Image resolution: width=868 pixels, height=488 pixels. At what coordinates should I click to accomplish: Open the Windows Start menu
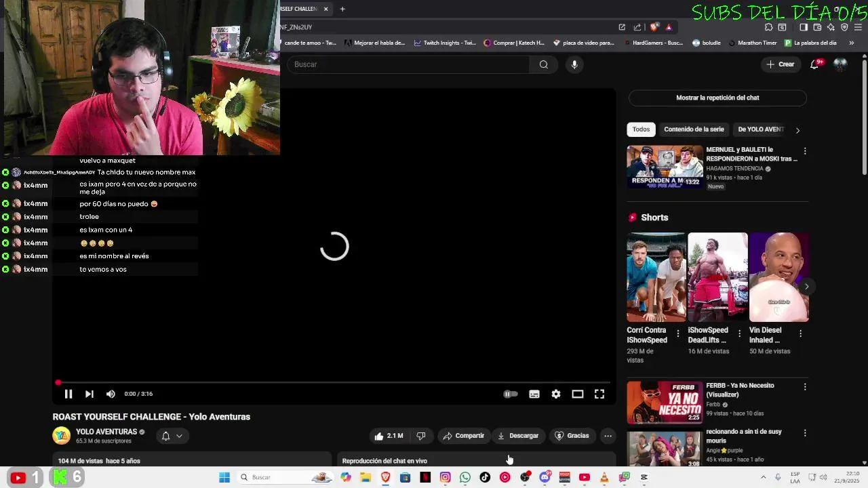[x=224, y=477]
